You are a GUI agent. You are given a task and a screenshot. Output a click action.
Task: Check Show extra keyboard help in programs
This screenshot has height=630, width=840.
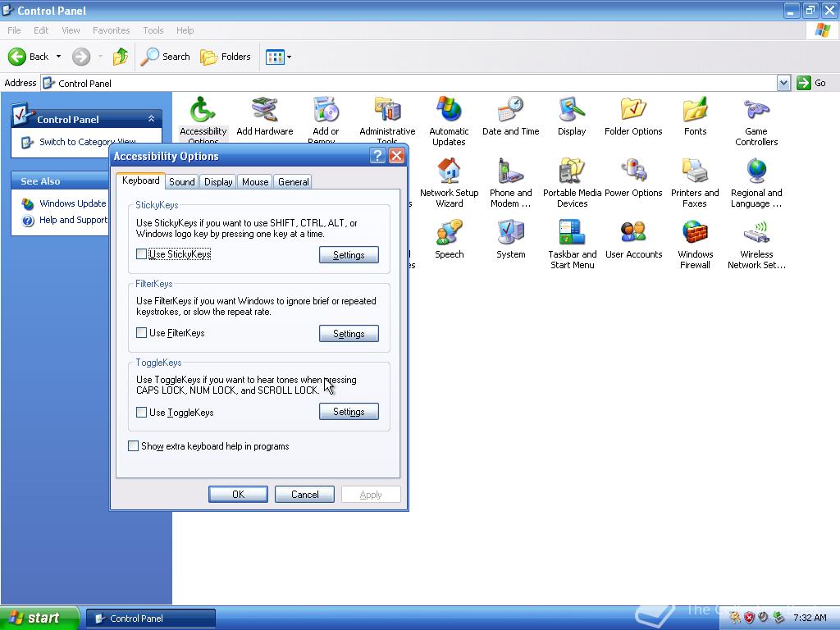[x=134, y=445]
